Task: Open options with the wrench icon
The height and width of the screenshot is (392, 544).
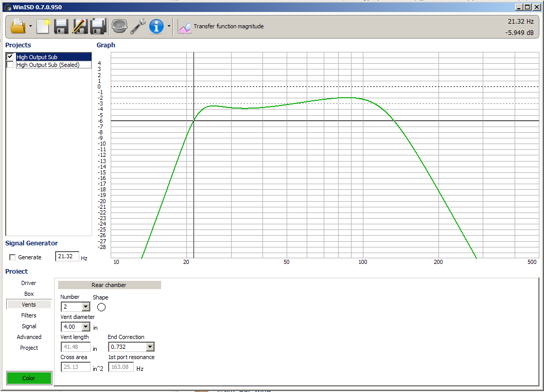Action: (x=138, y=26)
